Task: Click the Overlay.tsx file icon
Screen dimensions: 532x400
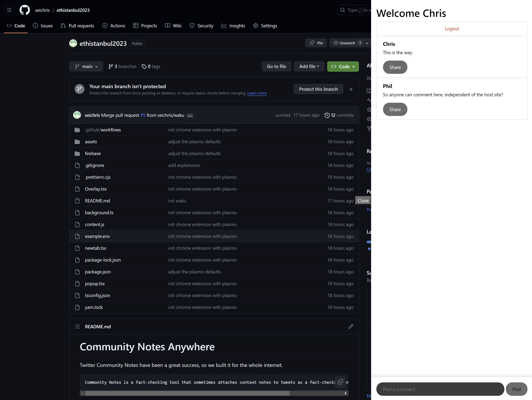Action: (x=77, y=189)
